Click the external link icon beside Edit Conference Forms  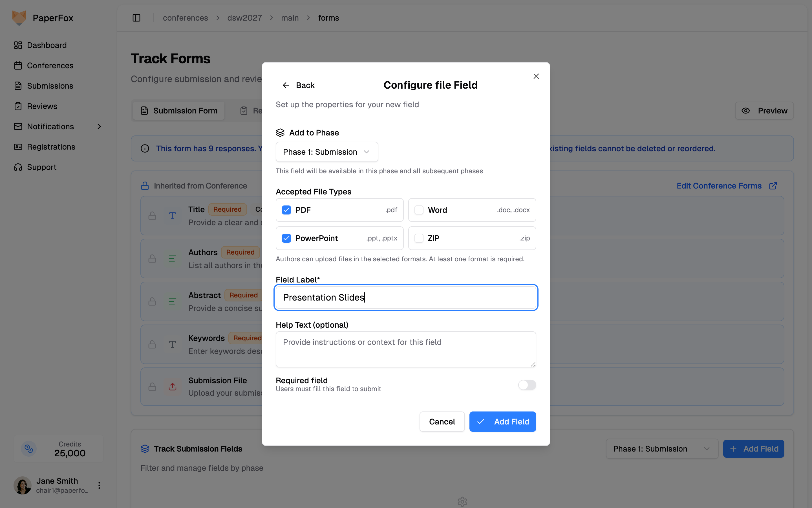point(773,186)
